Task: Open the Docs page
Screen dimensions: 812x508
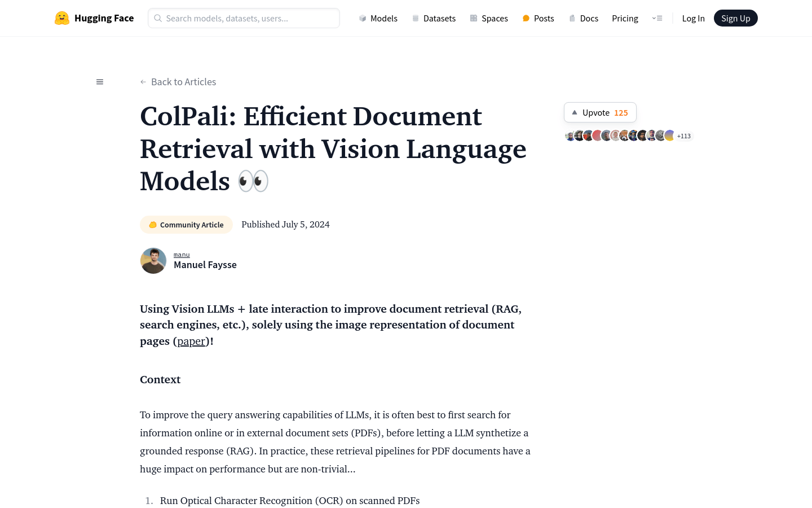Action: 583,19
